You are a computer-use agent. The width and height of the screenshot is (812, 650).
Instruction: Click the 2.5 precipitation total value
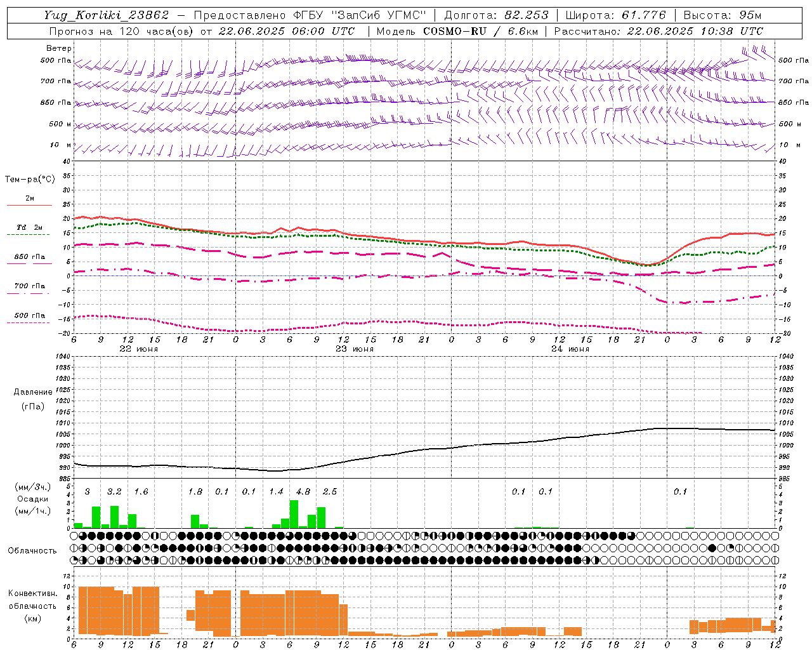coord(330,492)
